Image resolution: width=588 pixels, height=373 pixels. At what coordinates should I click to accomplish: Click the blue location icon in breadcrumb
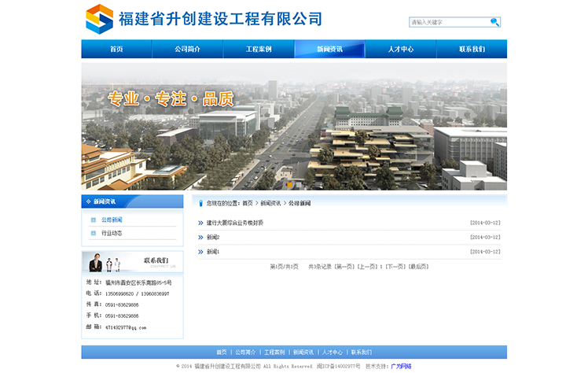[x=201, y=203]
